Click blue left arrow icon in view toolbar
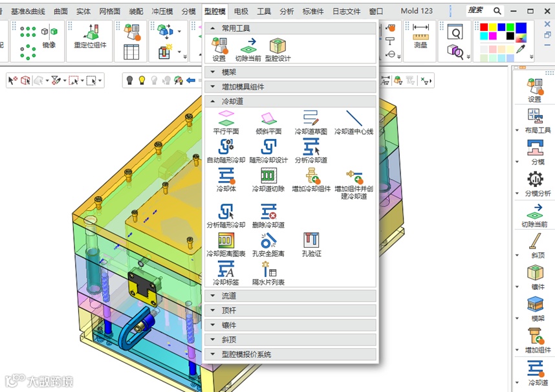555x392 pixels. tap(191, 80)
